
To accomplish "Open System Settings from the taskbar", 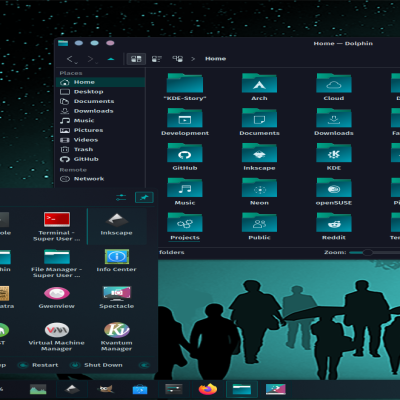I will pyautogui.click(x=174, y=389).
